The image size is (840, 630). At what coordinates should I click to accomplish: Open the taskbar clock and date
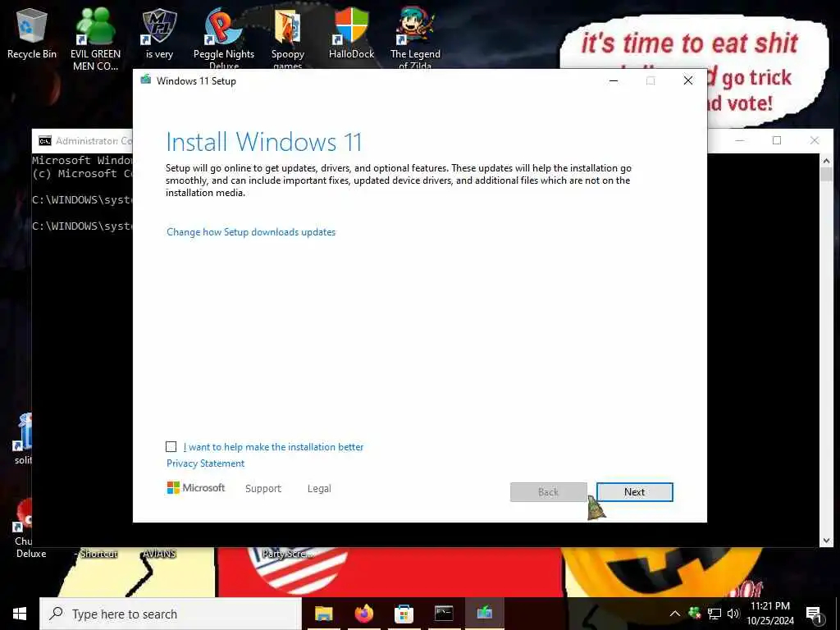(x=770, y=614)
